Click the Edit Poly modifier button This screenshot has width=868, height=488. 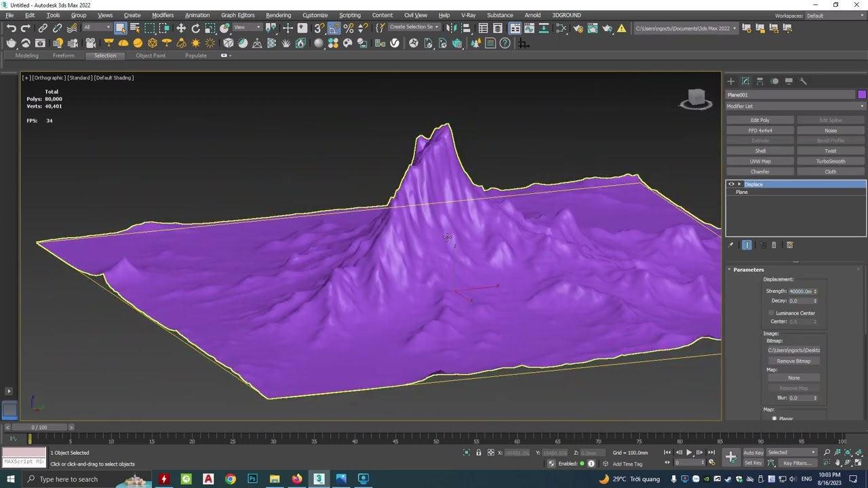(760, 120)
